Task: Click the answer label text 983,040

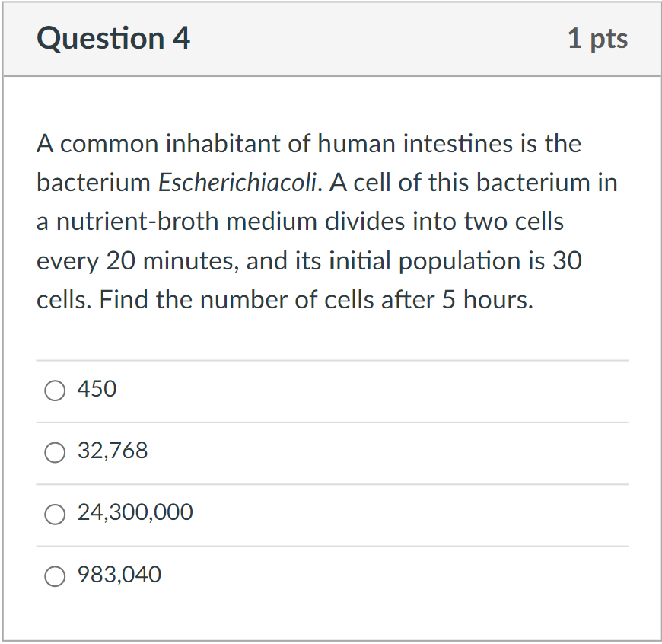Action: coord(119,575)
